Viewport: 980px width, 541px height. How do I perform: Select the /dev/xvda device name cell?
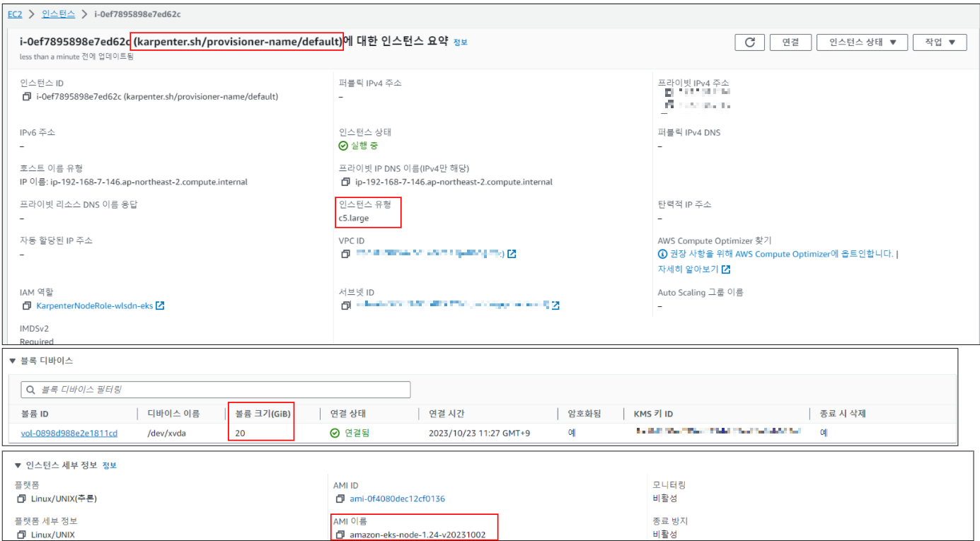[165, 433]
